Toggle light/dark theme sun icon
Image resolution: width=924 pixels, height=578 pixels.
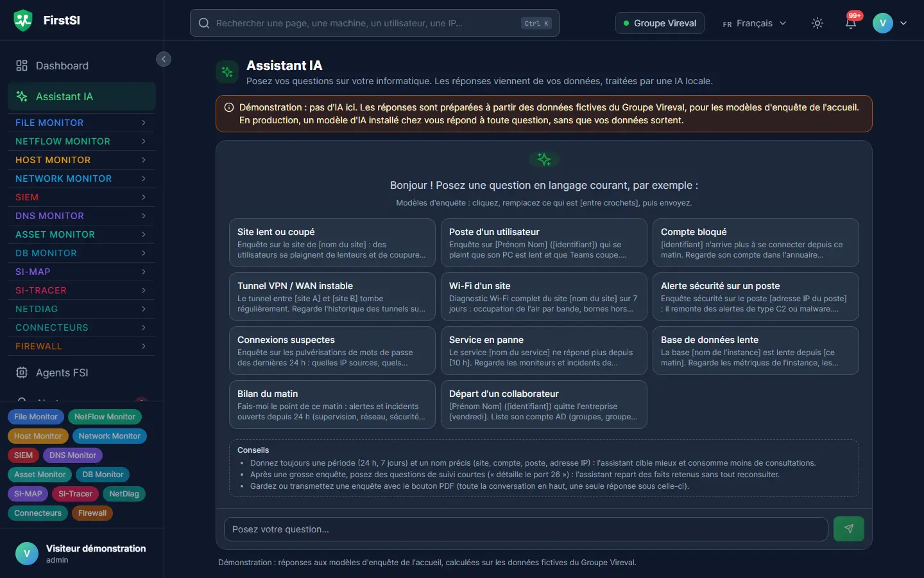point(817,23)
